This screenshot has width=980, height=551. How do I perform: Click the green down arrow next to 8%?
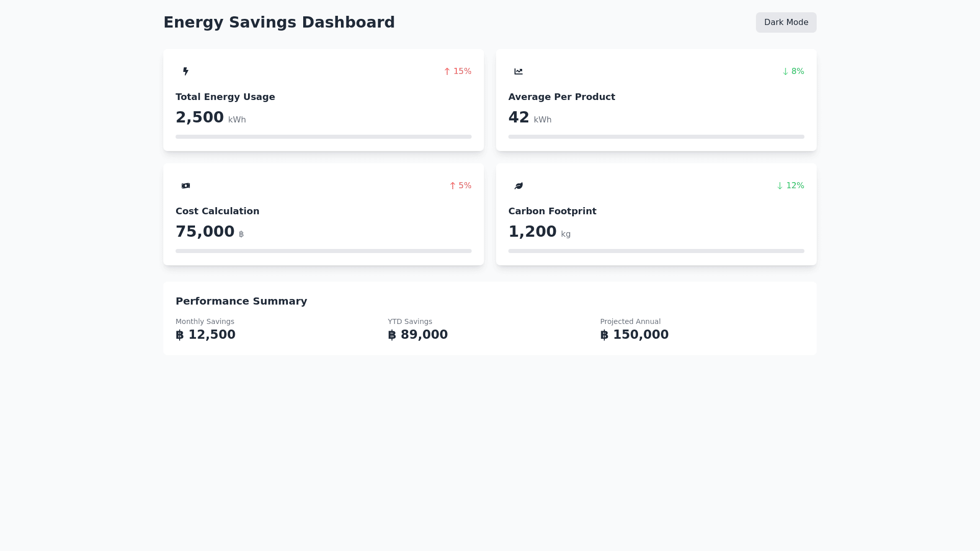(x=786, y=71)
